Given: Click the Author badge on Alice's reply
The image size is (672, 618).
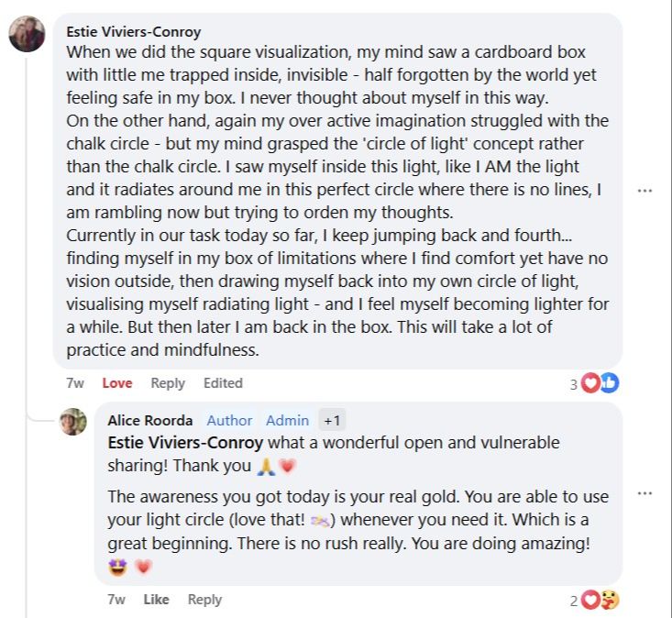Looking at the screenshot, I should click(229, 420).
